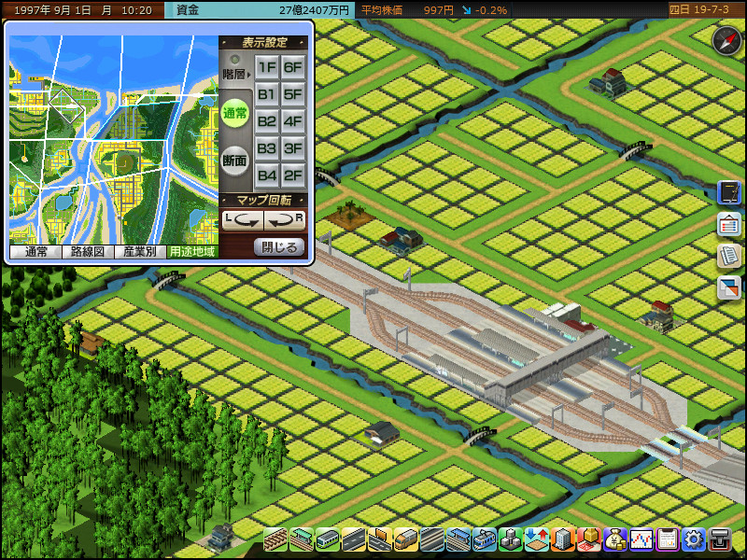The height and width of the screenshot is (560, 747).
Task: Open the stacked documents icon on right
Action: click(x=729, y=256)
